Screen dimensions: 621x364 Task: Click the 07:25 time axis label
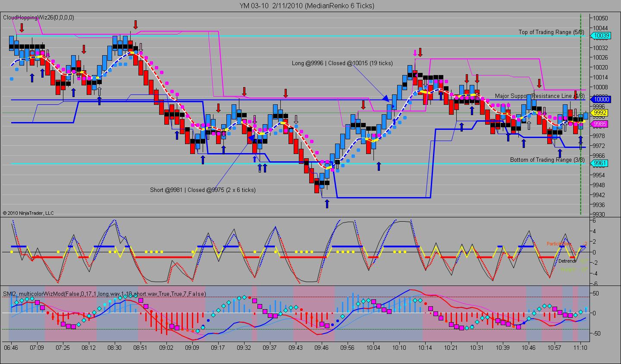[63, 347]
